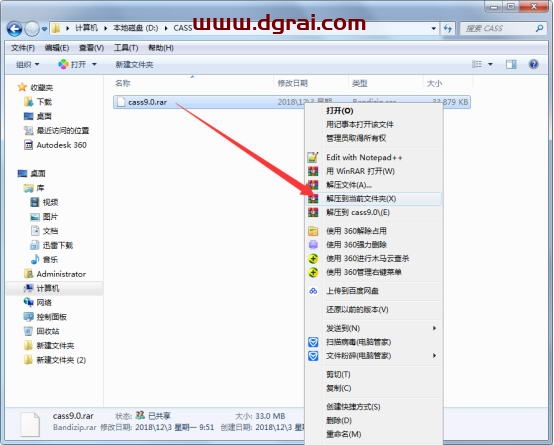554x445 pixels.
Task: Sort by the 名称 column header
Action: click(123, 83)
